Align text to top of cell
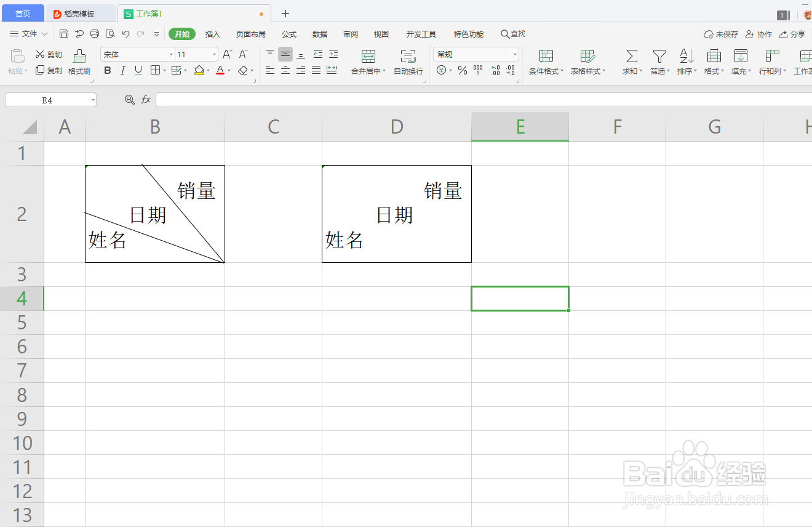Image resolution: width=812 pixels, height=527 pixels. coord(270,54)
